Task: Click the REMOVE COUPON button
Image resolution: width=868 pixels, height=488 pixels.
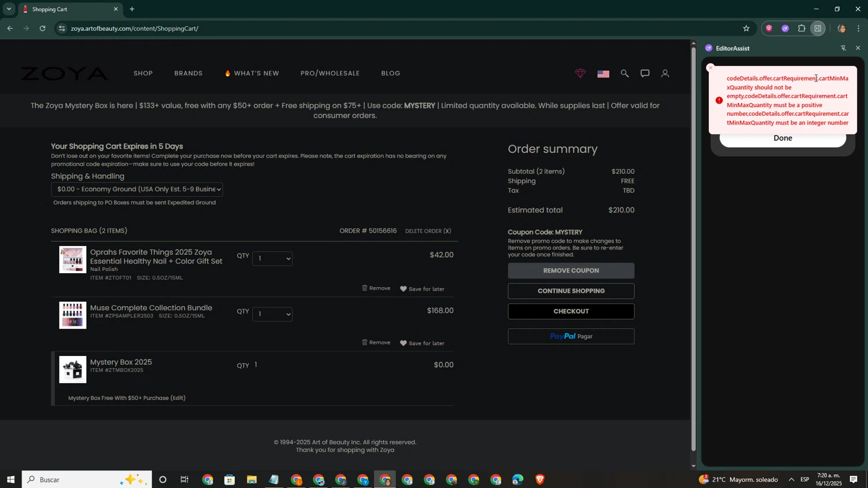Action: [x=571, y=270]
